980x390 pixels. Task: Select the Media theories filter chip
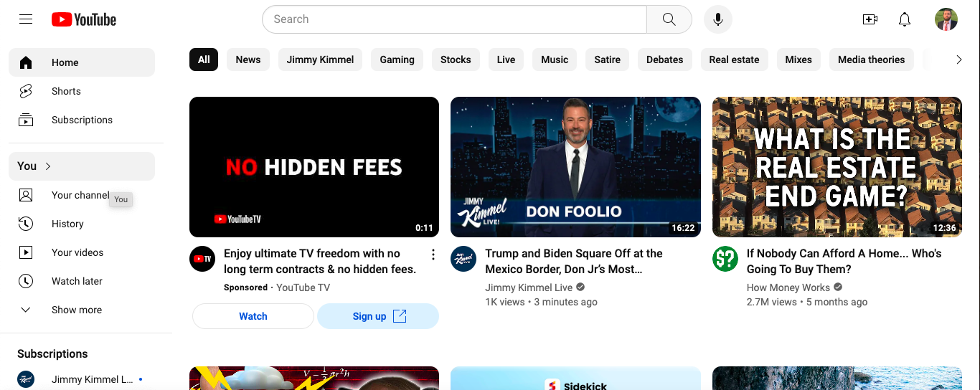coord(871,60)
